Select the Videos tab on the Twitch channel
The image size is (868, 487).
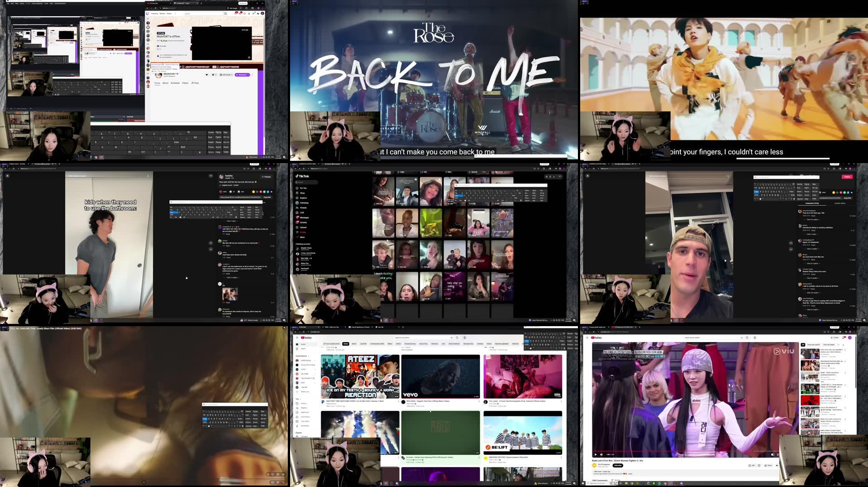(185, 83)
